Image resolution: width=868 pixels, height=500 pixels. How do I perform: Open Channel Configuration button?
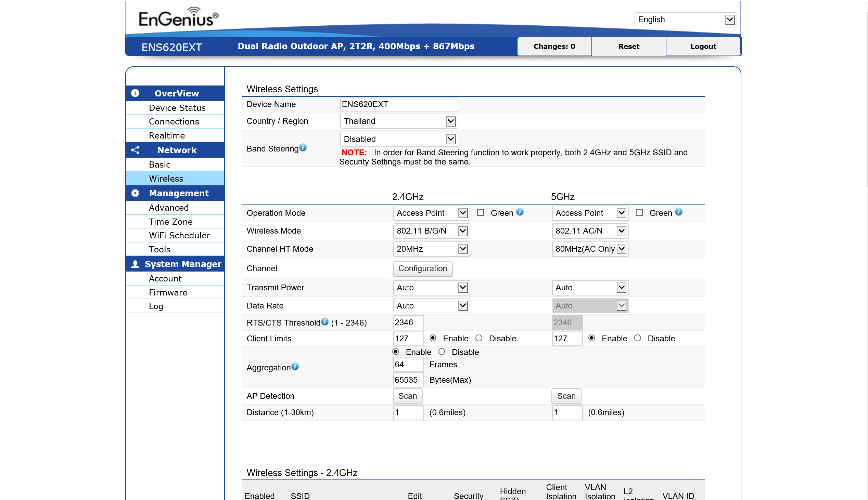pyautogui.click(x=423, y=268)
